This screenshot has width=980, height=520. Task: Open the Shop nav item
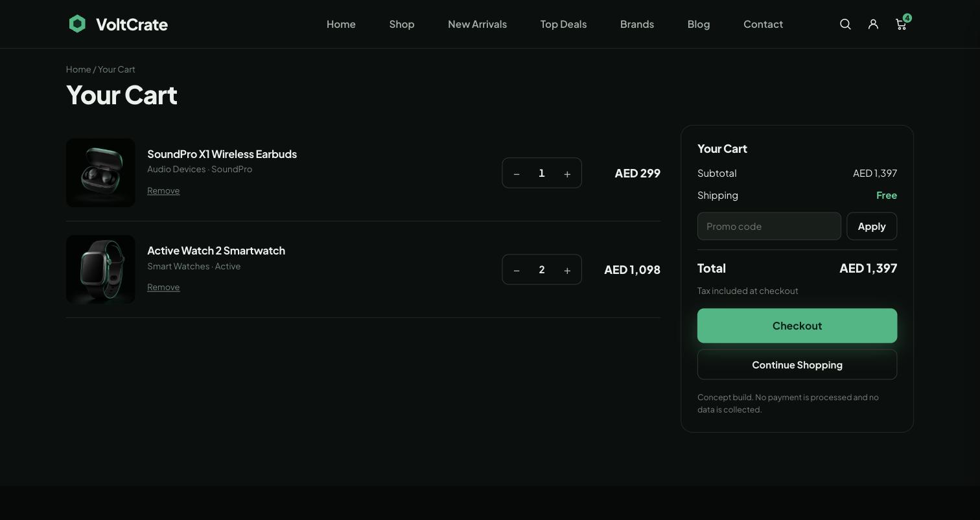[402, 24]
